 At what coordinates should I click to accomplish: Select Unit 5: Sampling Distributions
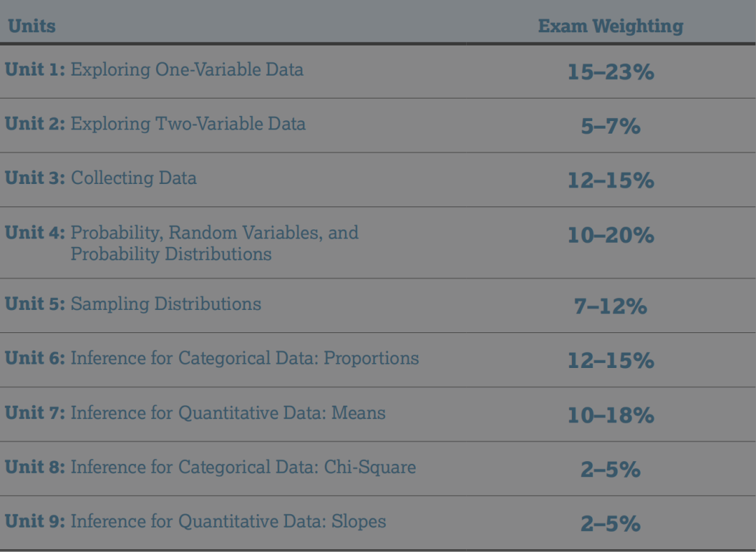point(133,304)
